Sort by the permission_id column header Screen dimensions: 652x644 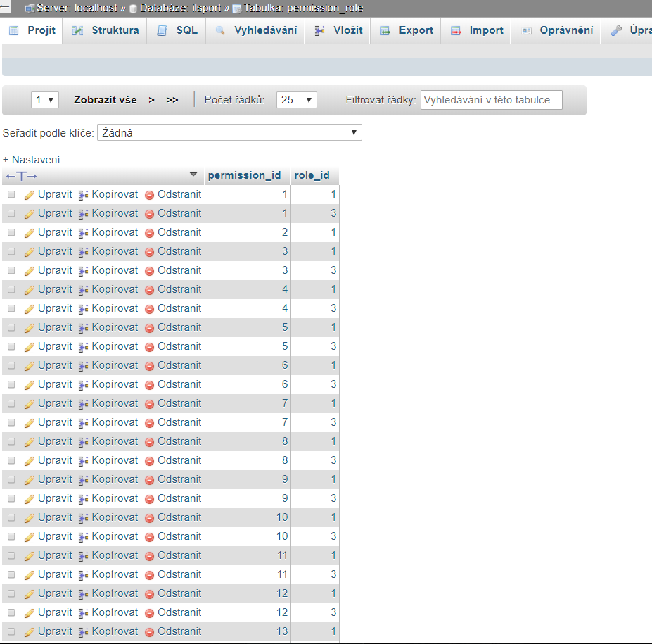(243, 175)
